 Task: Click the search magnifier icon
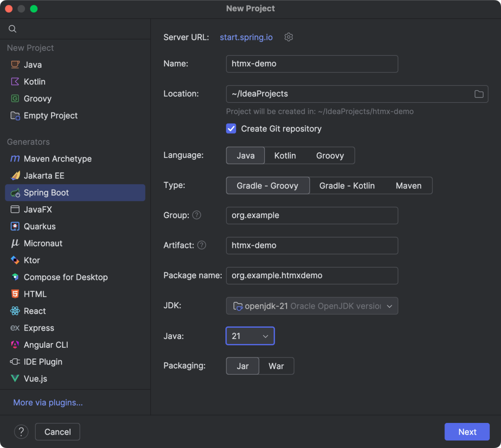(x=13, y=29)
